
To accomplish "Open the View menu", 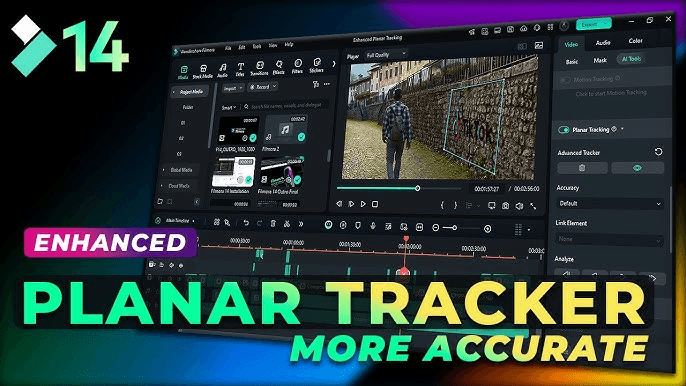I will 273,46.
